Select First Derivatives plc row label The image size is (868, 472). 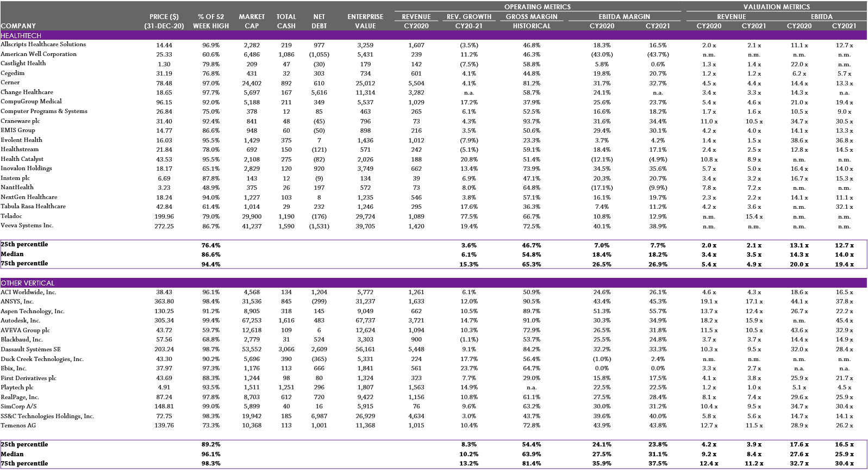tap(29, 378)
